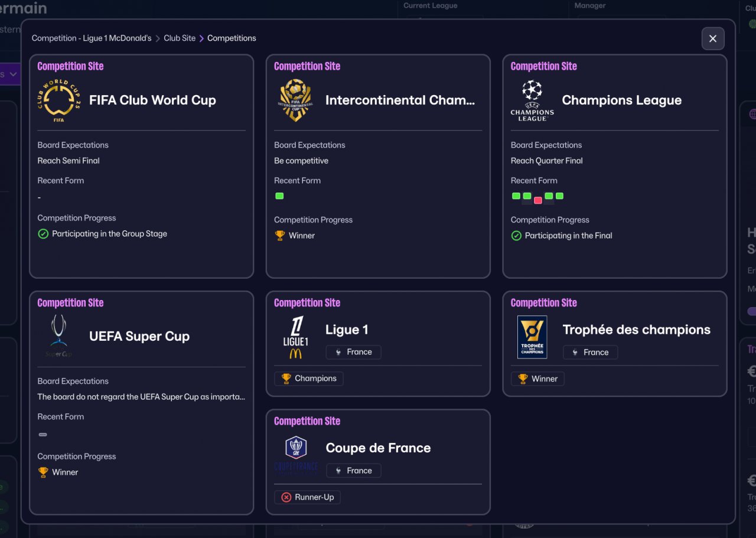Open the UEFA Super Cup logo
This screenshot has width=756, height=538.
[x=58, y=337]
